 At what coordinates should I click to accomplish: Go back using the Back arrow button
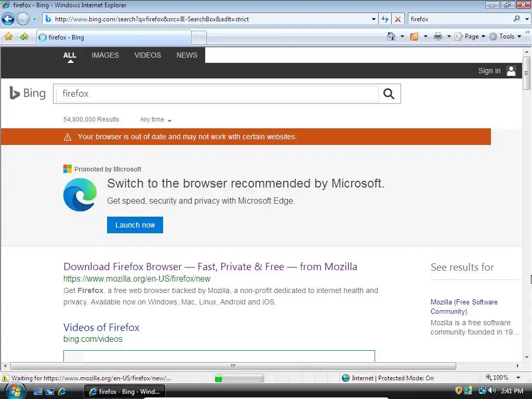click(8, 19)
